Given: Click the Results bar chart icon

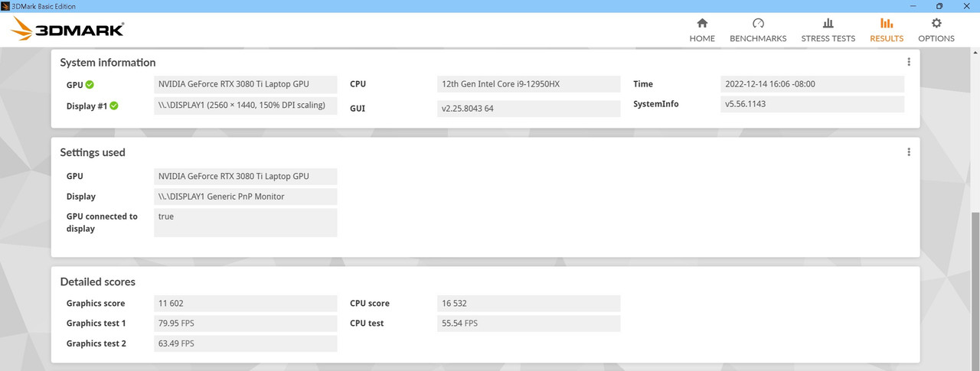Looking at the screenshot, I should 887,24.
